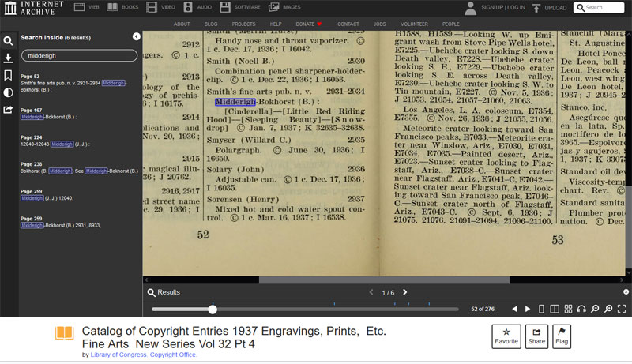Switch to two-page view
This screenshot has width=632, height=364.
[x=555, y=309]
